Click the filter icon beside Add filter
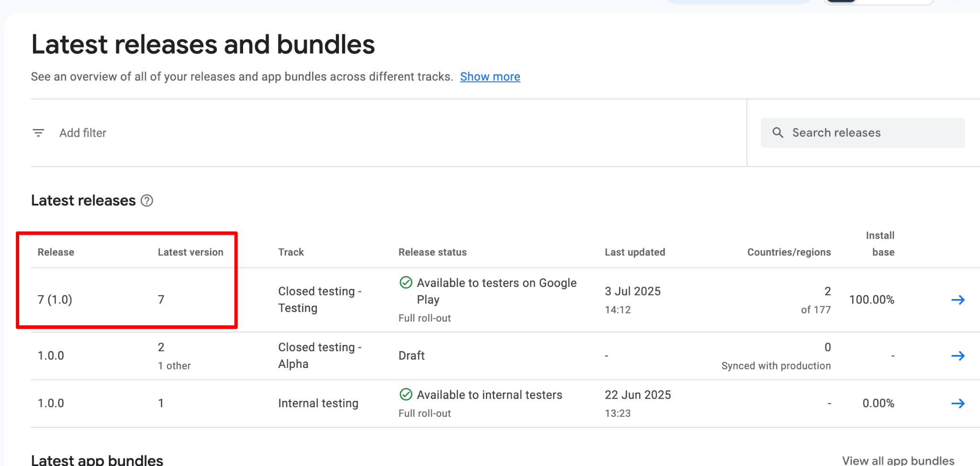Viewport: 980px width, 466px height. point(38,133)
